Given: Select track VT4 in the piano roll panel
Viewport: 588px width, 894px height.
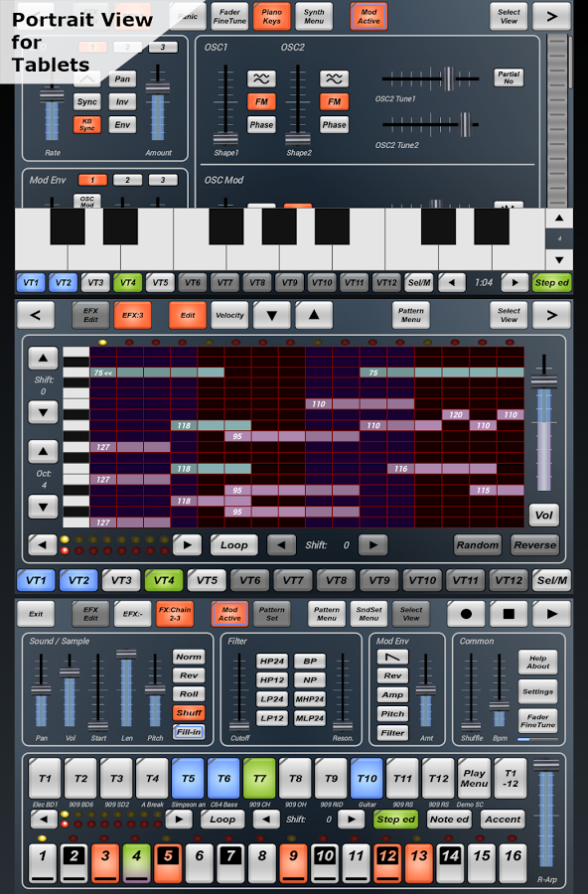Looking at the screenshot, I should click(164, 580).
